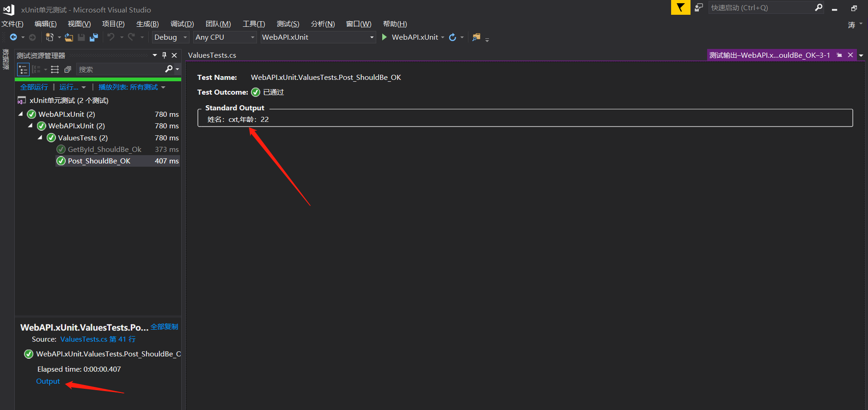The width and height of the screenshot is (868, 410).
Task: Click the blue refresh icon in toolbar
Action: [452, 37]
